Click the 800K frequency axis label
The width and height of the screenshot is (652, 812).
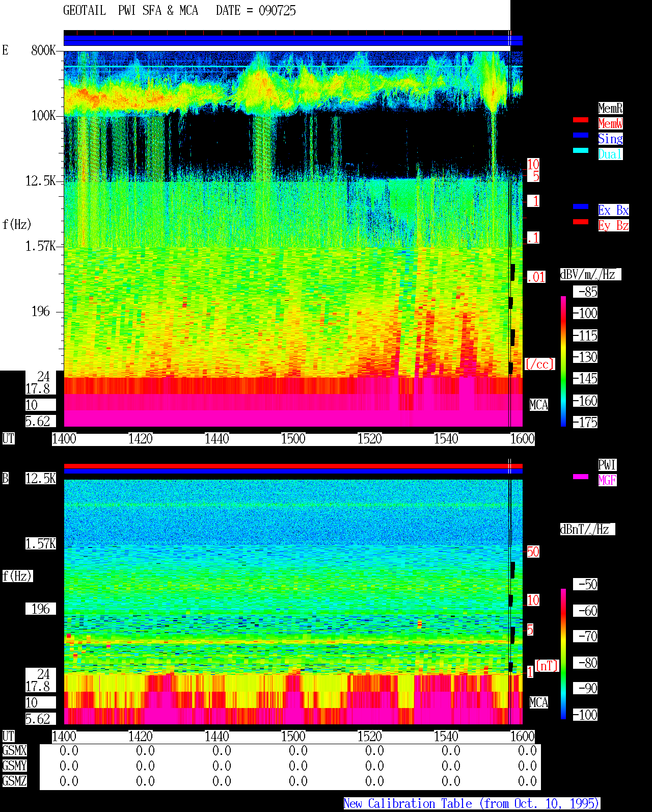(43, 50)
